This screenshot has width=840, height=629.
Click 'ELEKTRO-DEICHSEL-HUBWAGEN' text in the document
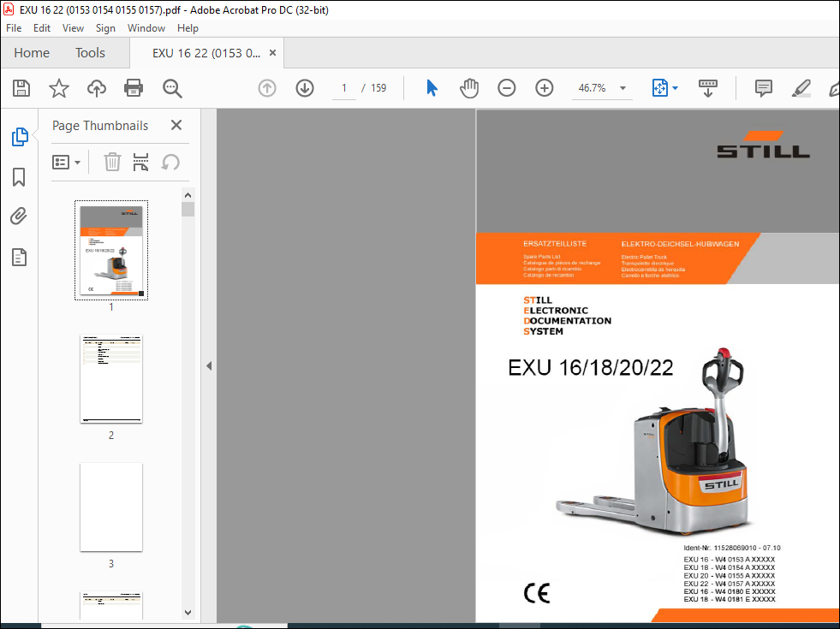pos(680,244)
